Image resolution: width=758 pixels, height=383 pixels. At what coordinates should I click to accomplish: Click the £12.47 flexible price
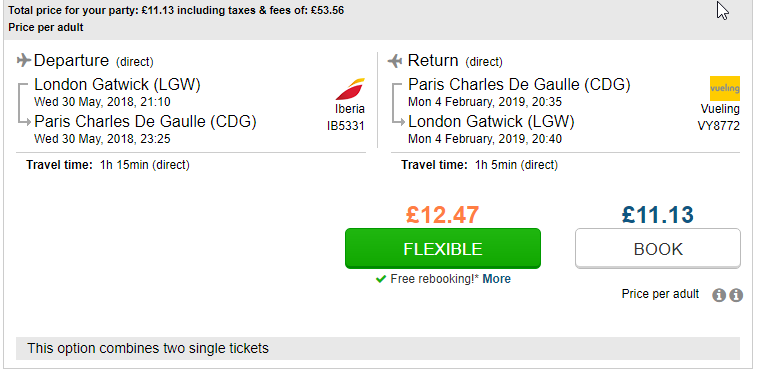[443, 215]
